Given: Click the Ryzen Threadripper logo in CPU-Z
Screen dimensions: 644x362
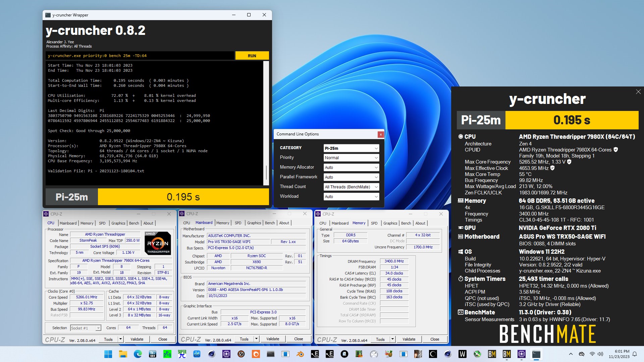Looking at the screenshot, I should 158,243.
